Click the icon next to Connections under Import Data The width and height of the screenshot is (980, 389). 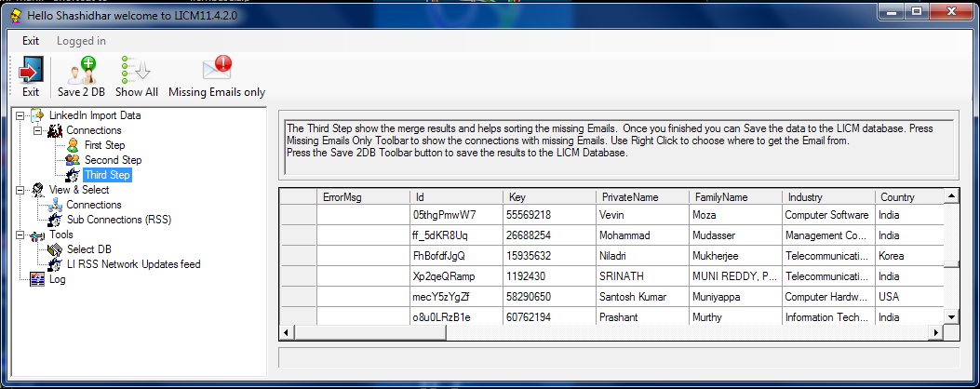56,130
